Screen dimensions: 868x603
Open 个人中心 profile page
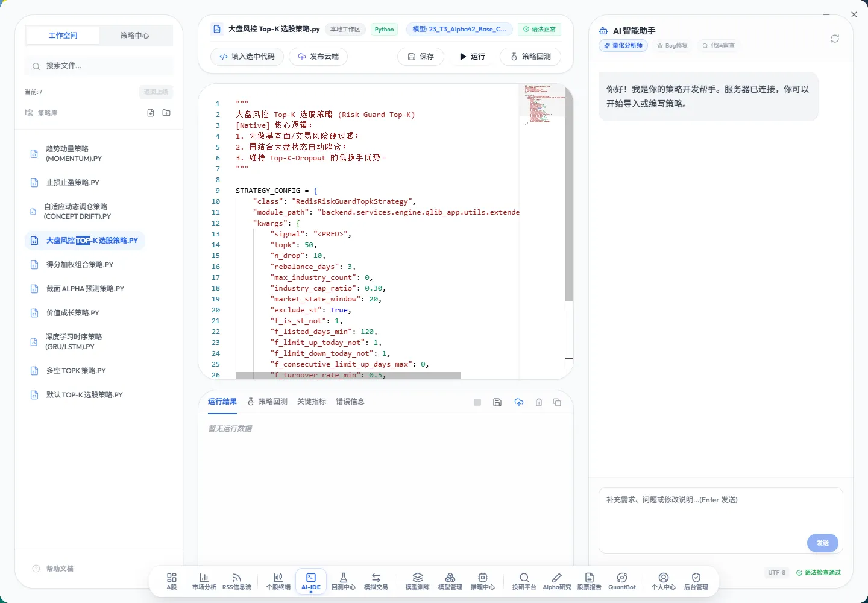(664, 581)
